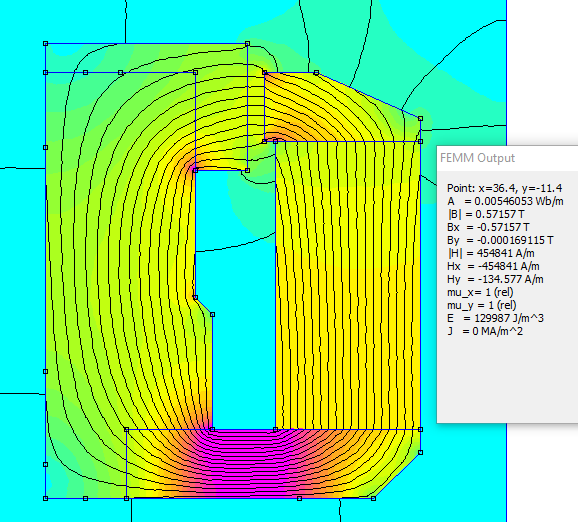Click the current density J = 0 line
The image size is (578, 522).
485,331
